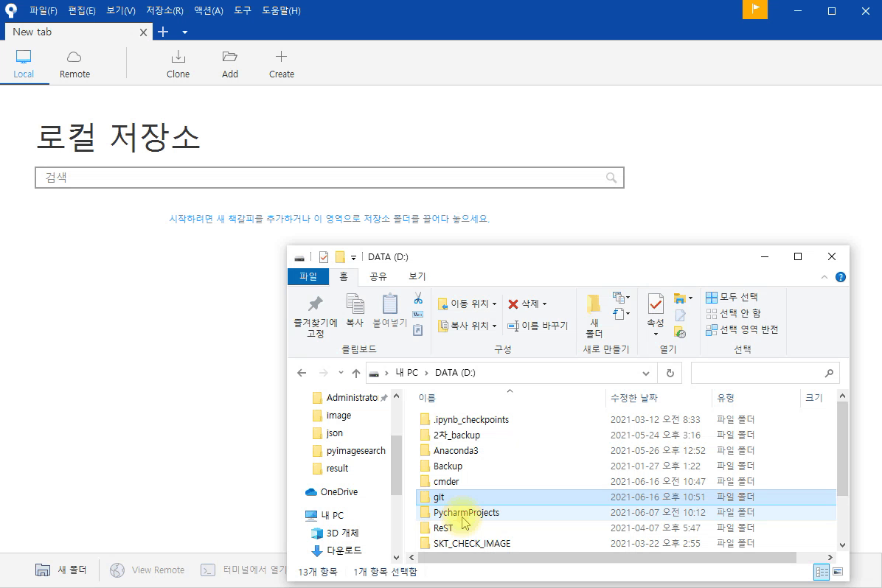Click Explorer back arrow
882x588 pixels.
(302, 373)
